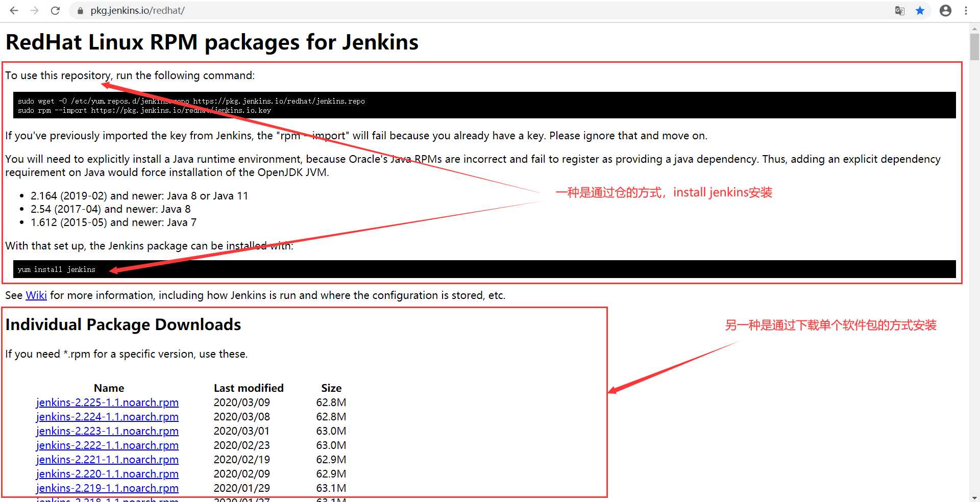Download jenkins-2.222-1.1.noarch.rpm

(x=107, y=445)
